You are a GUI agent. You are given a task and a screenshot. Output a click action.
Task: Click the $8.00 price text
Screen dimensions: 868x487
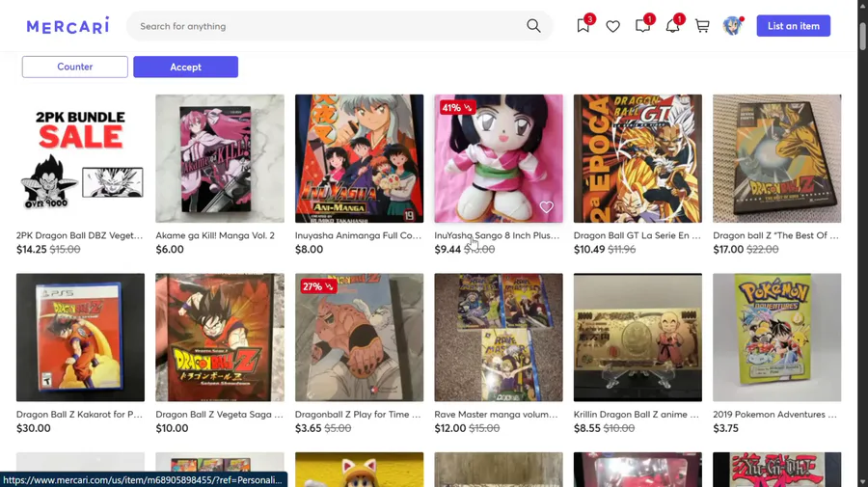[x=309, y=249]
